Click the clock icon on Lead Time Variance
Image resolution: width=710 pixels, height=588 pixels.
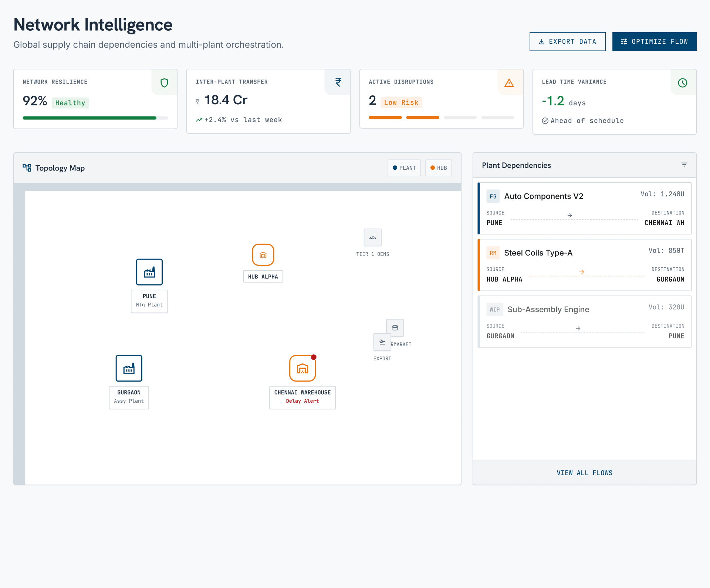pos(683,83)
